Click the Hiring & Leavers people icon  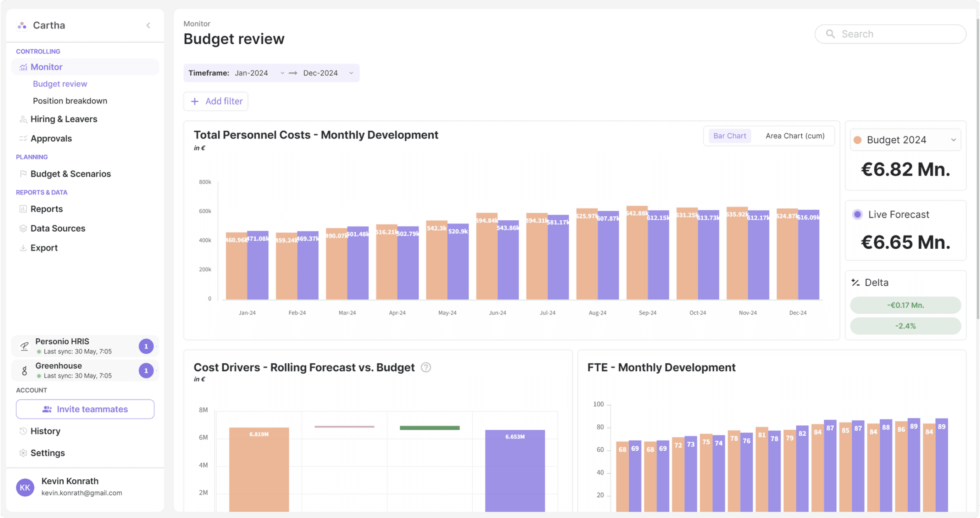[23, 119]
